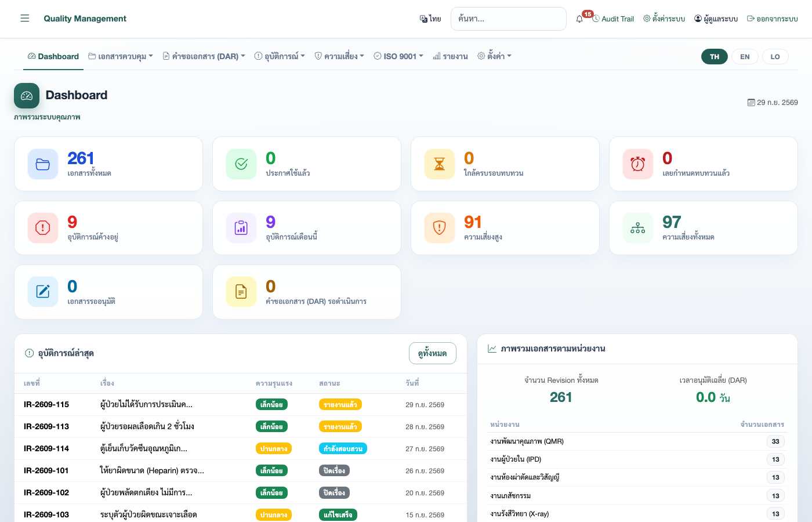Image resolution: width=812 pixels, height=522 pixels.
Task: Open the อุบัติการณ์ dropdown menu
Action: tap(280, 56)
